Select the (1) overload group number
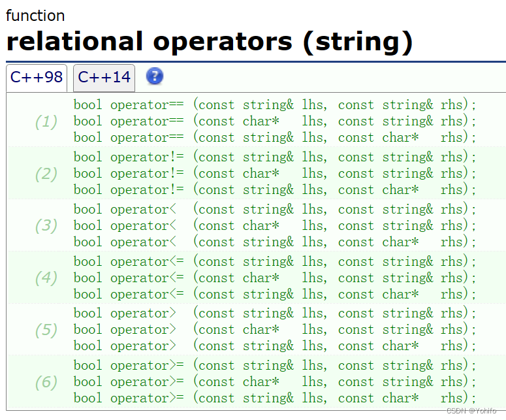This screenshot has height=420, width=506. click(46, 121)
